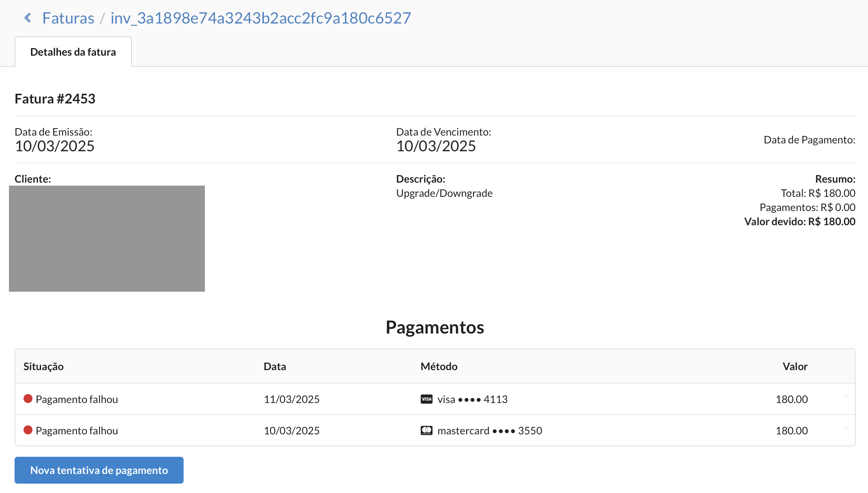Click the Cliente label

click(33, 179)
